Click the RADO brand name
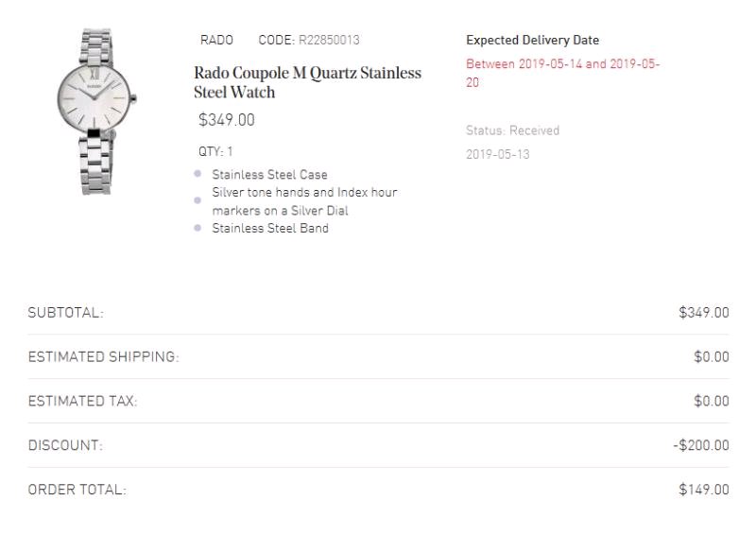Viewport: 756px width, 535px height. pyautogui.click(x=216, y=41)
